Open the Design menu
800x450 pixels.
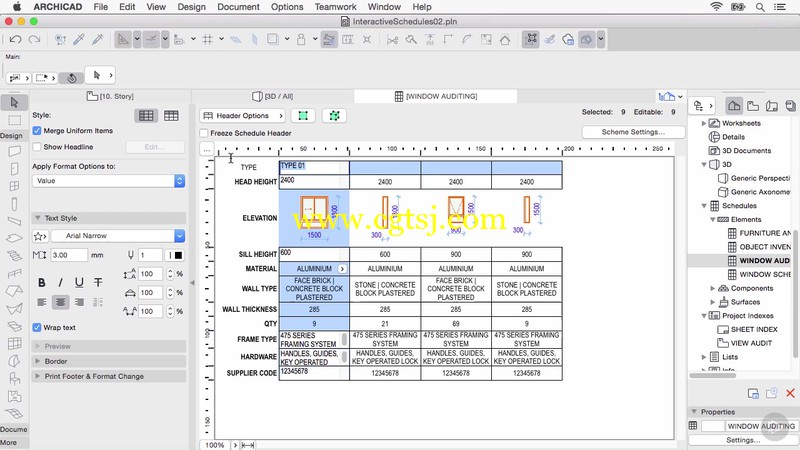[x=191, y=7]
